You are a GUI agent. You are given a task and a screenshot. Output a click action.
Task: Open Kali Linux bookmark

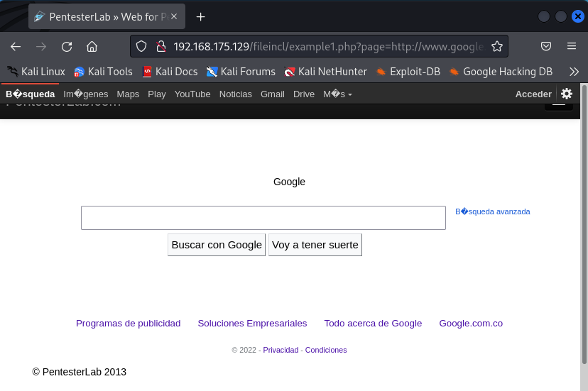tap(36, 72)
